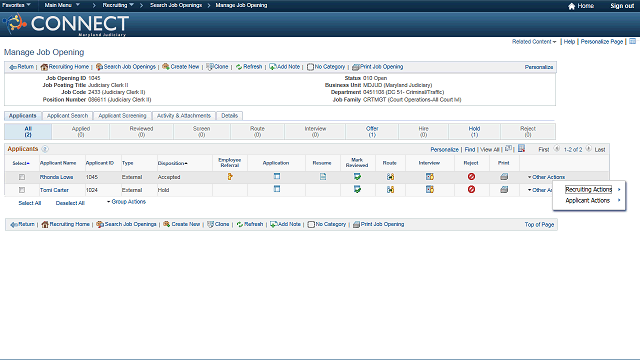Screen dimensions: 640x360
Task: Print icon in Tomi Carter row
Action: [504, 189]
